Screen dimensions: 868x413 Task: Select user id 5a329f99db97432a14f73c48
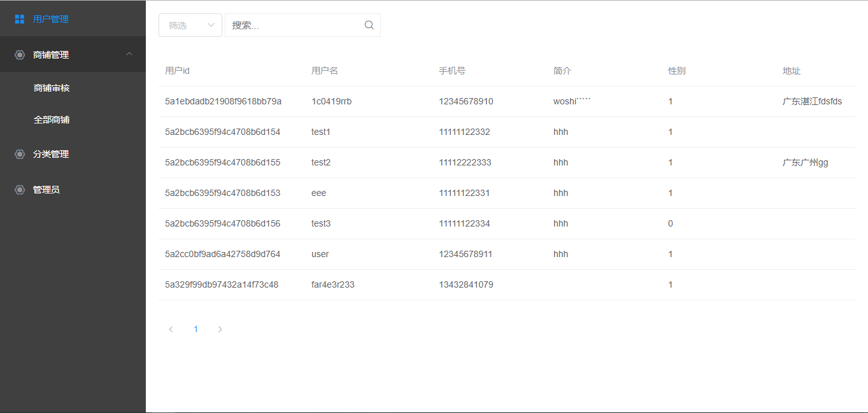[222, 284]
